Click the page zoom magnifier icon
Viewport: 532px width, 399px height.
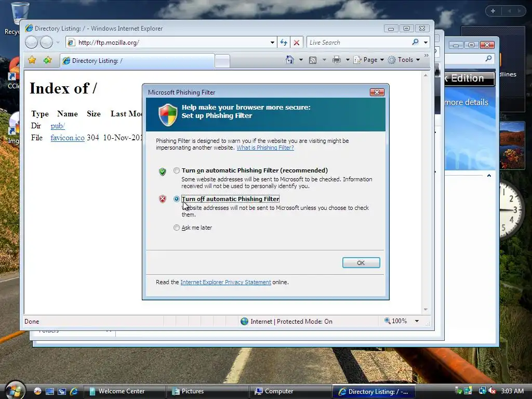387,321
